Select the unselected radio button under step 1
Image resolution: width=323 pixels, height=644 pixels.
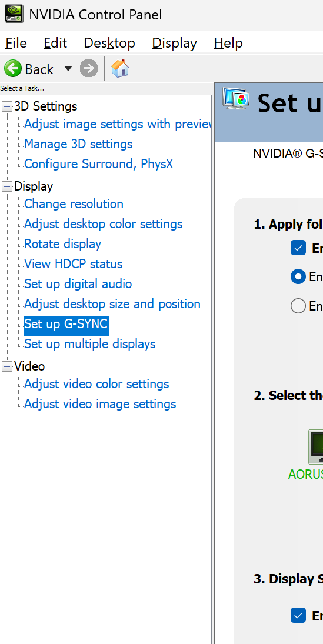[x=298, y=306]
